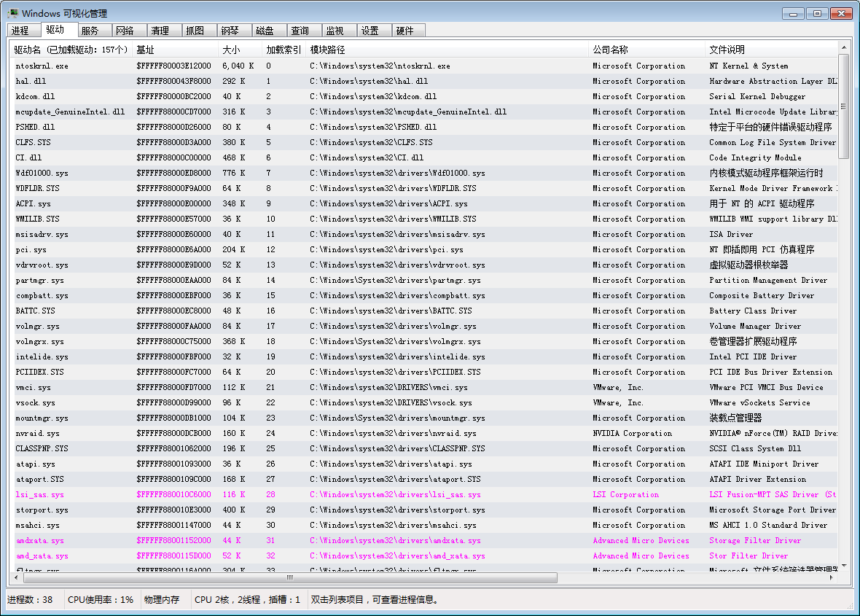The height and width of the screenshot is (616, 860).
Task: Open the 抓图 screenshot tab
Action: [195, 31]
